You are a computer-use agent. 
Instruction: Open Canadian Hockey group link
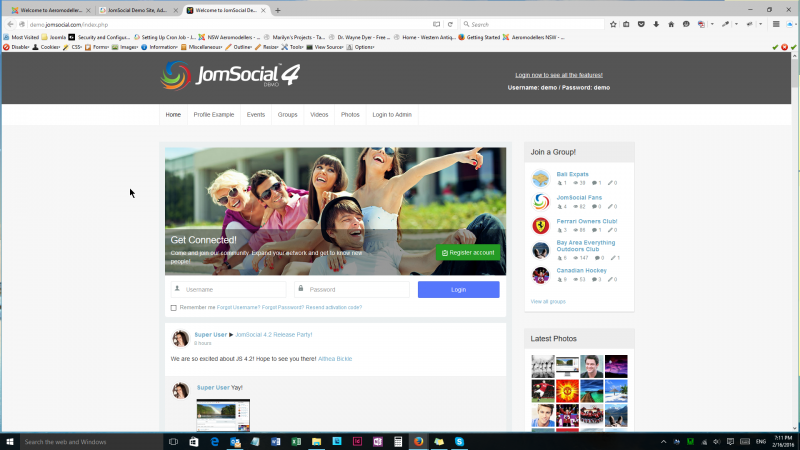pyautogui.click(x=582, y=270)
